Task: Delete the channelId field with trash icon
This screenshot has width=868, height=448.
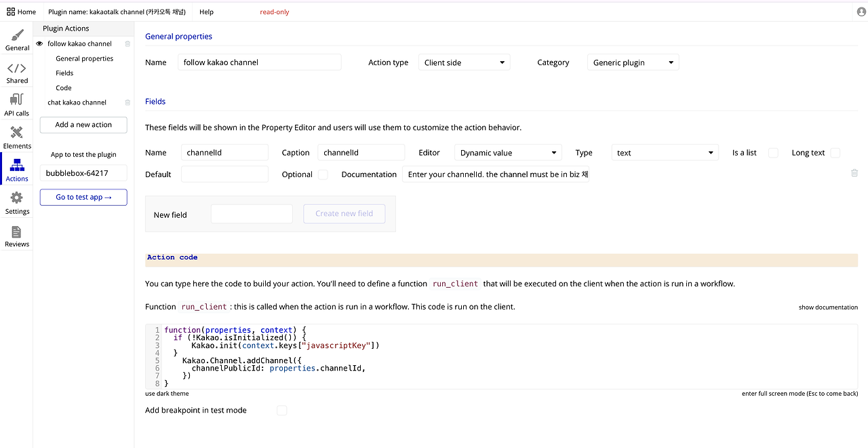Action: pyautogui.click(x=854, y=173)
